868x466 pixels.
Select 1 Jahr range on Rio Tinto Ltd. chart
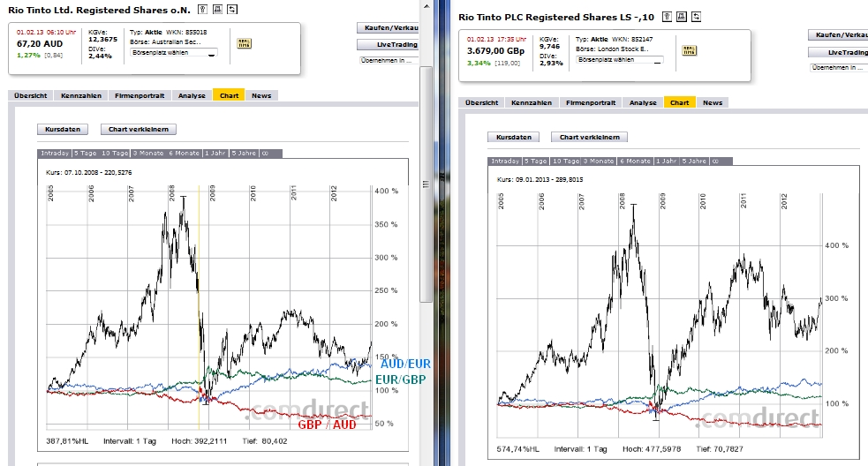click(x=215, y=154)
